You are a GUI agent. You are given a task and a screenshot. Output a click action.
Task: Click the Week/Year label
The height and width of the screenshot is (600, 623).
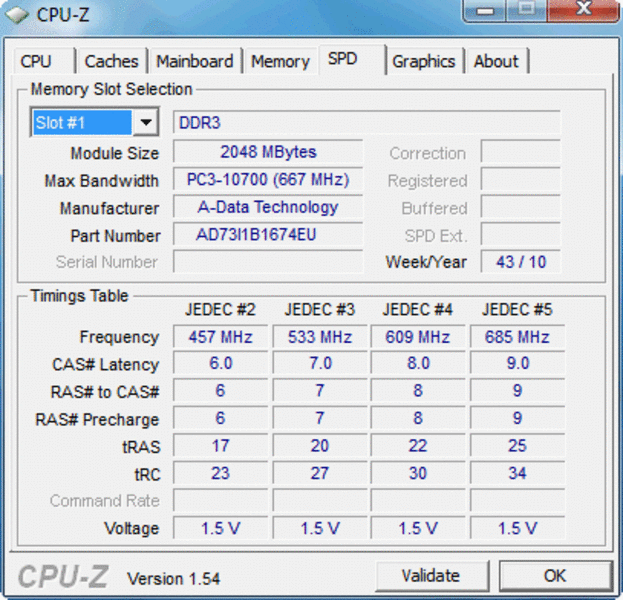[x=426, y=262]
